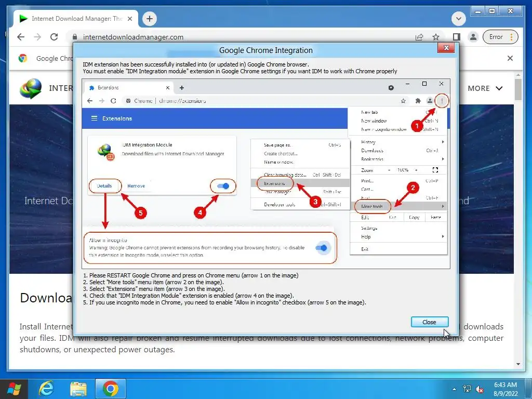Click the Chrome taskbar icon
Screen dimensions: 532x399
(x=111, y=389)
